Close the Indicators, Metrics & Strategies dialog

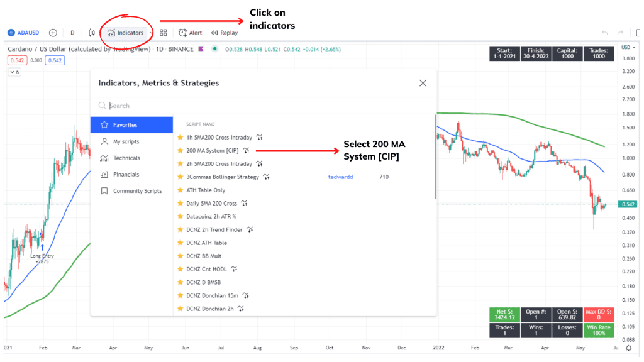423,84
